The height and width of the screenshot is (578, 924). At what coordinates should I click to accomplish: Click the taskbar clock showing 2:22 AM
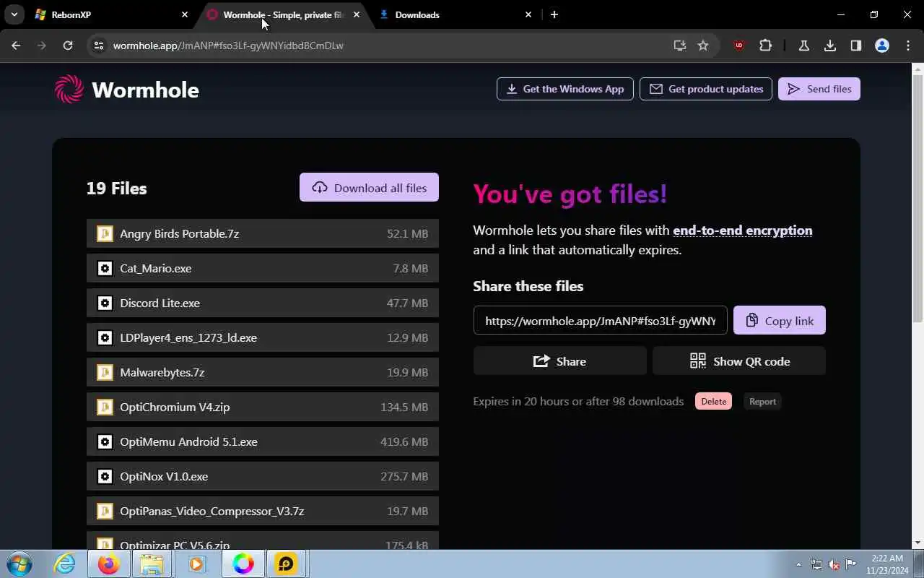[887, 564]
